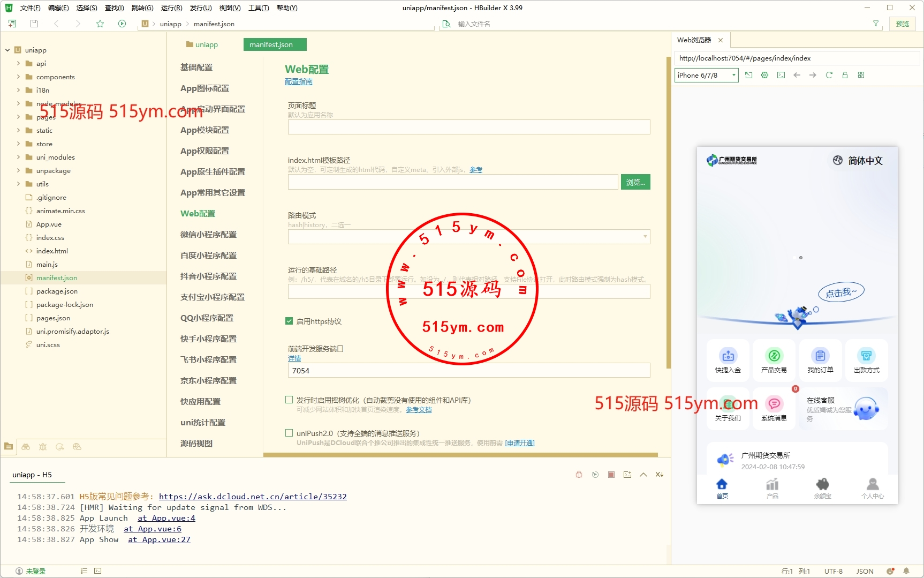The image size is (924, 578).
Task: Expand the components folder
Action: click(x=19, y=77)
